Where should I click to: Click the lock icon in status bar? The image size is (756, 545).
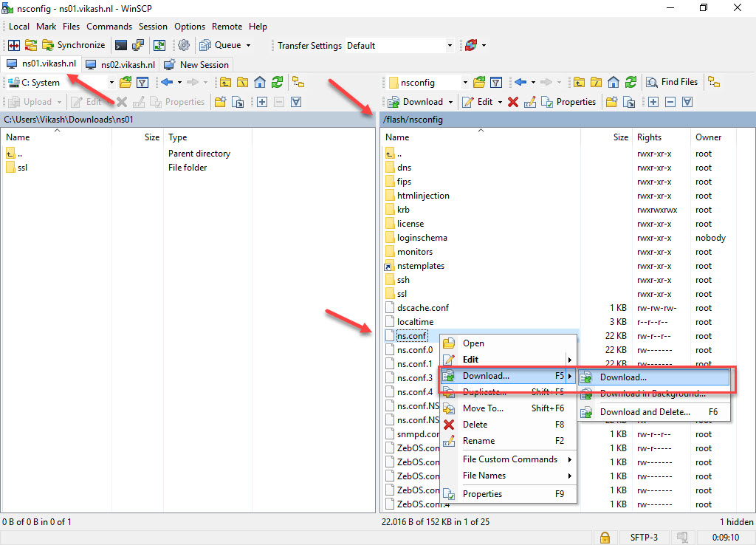605,538
